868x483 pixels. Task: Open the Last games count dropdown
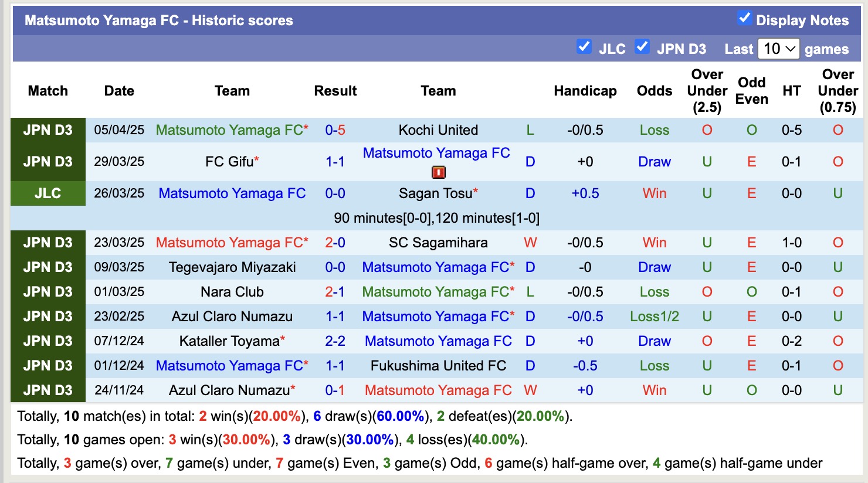(x=779, y=49)
